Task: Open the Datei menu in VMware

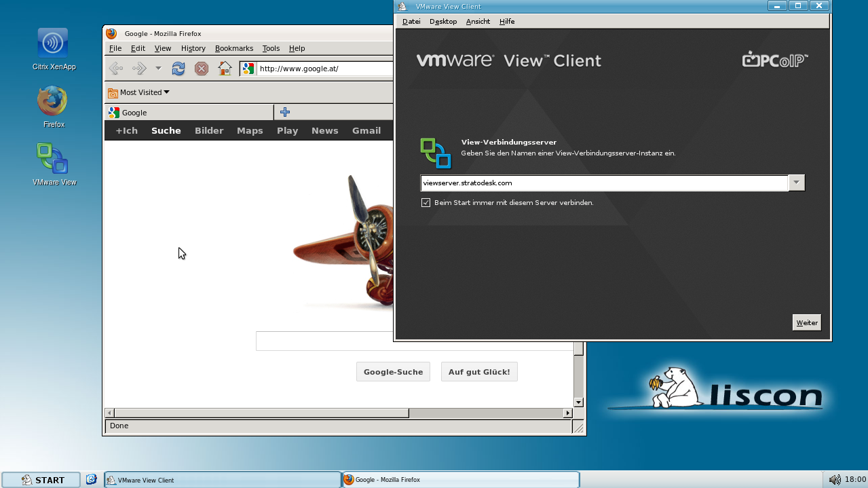Action: point(411,21)
